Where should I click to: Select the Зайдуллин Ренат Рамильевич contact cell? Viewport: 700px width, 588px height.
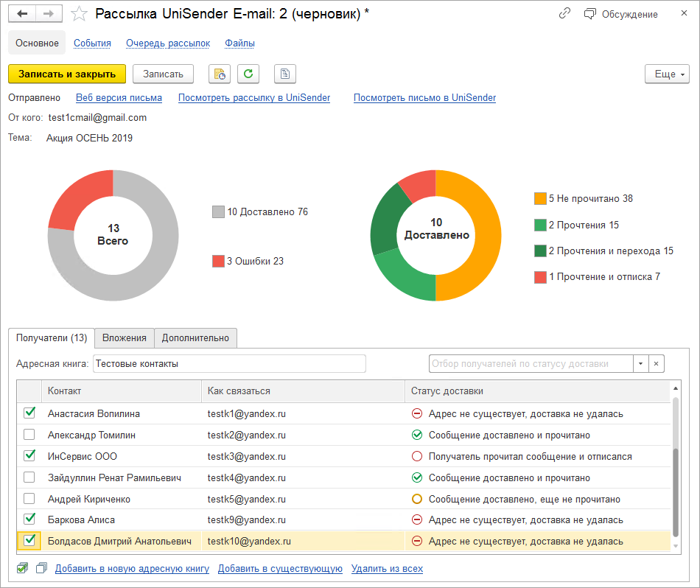[x=122, y=477]
